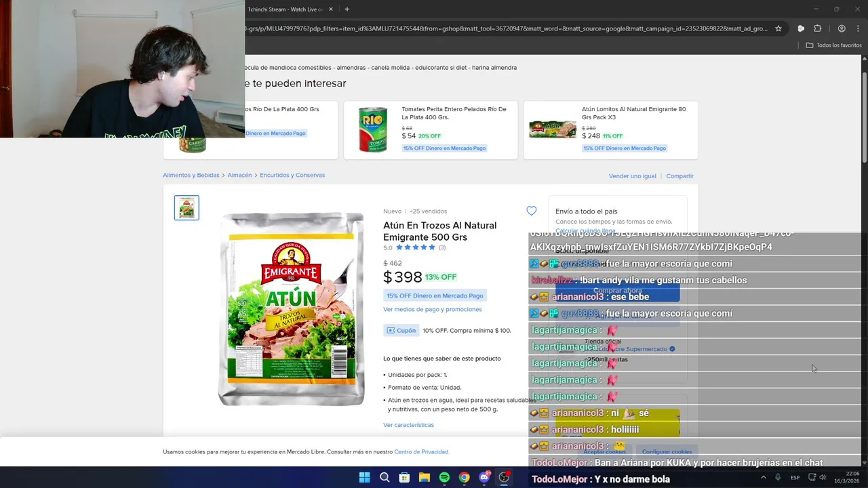
Task: Add product to favorites with heart icon
Action: tap(531, 211)
